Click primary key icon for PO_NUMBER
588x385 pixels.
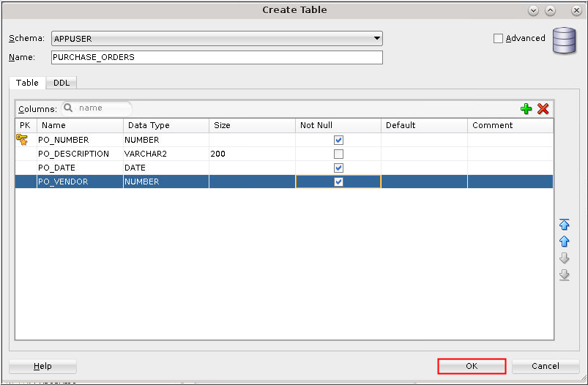[22, 140]
